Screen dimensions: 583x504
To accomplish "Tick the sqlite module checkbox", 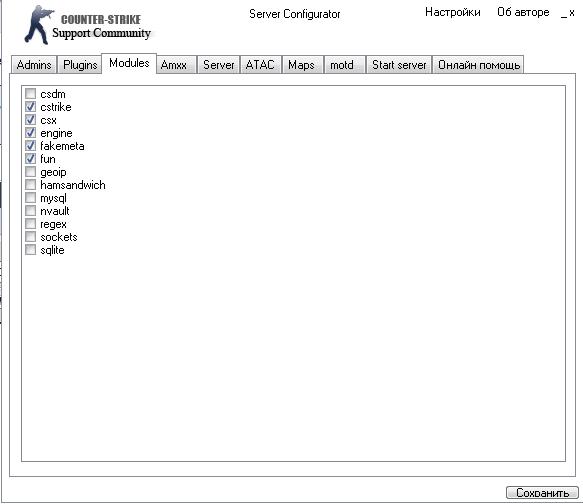I will click(30, 250).
